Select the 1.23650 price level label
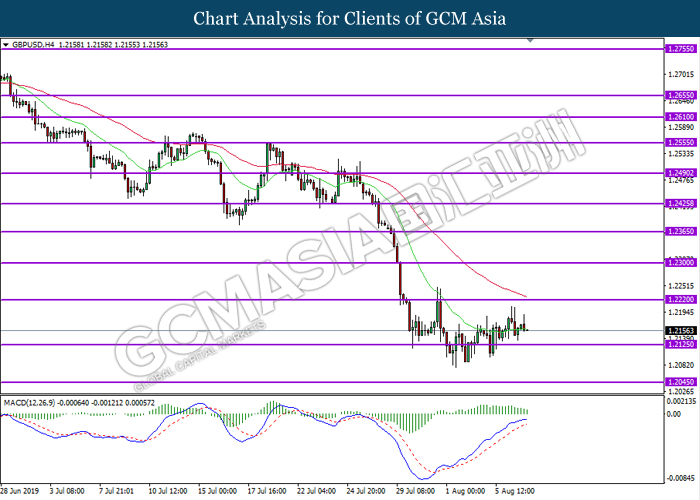700x500 pixels. coord(681,231)
